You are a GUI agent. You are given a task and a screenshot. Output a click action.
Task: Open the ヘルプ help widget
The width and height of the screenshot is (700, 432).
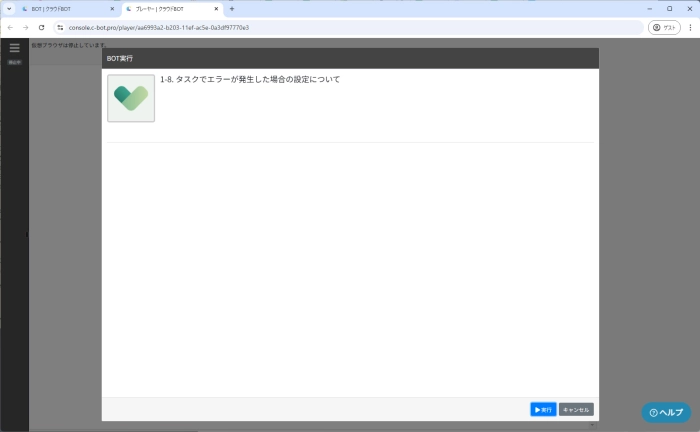pyautogui.click(x=666, y=412)
